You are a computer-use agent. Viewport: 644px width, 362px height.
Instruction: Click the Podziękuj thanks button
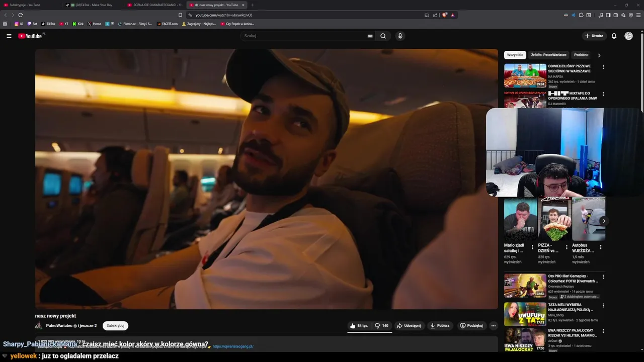(x=471, y=326)
